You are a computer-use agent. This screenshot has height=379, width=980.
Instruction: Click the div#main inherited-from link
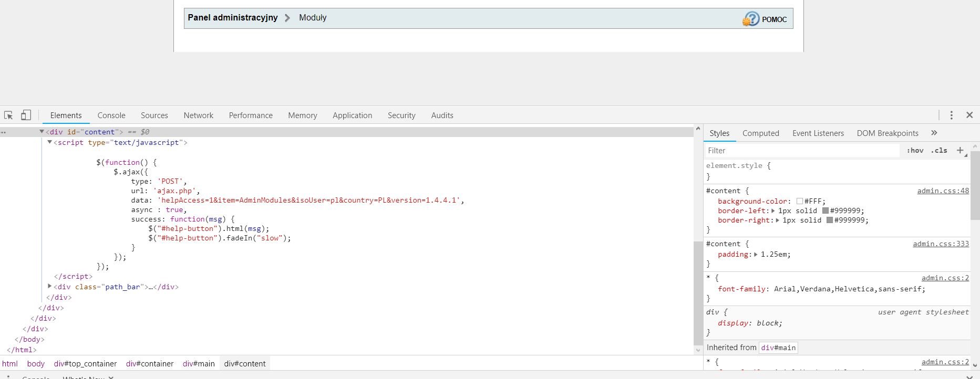[x=778, y=348]
